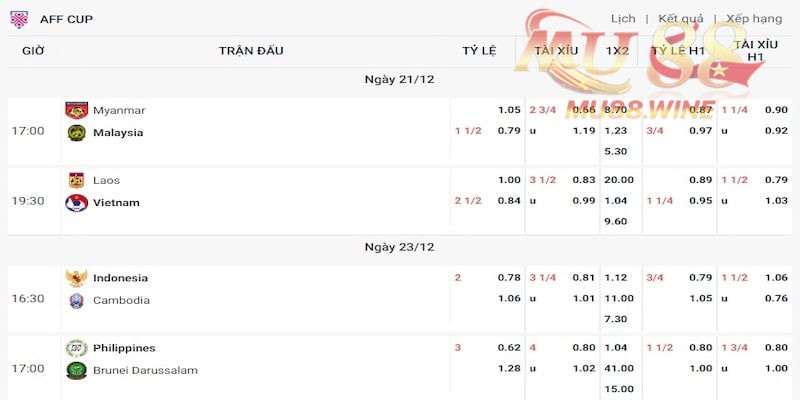This screenshot has width=800, height=400.
Task: Click the AFF Cup trophy icon
Action: click(19, 18)
